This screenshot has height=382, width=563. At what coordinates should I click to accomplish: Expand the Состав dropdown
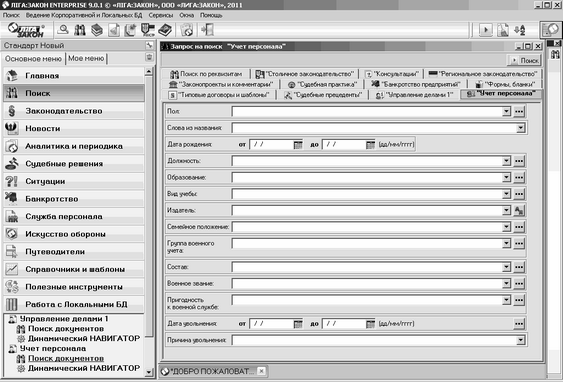point(506,267)
